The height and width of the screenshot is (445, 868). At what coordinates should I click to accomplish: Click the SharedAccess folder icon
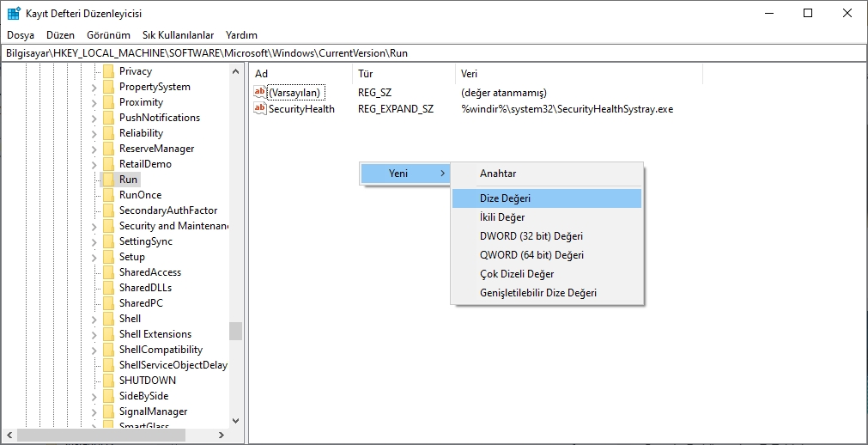coord(108,272)
